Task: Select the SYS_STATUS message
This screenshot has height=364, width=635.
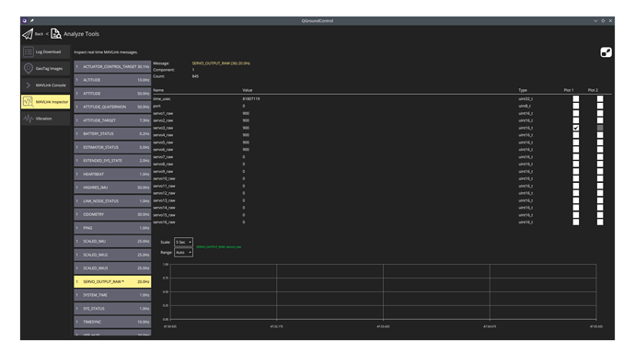Action: click(x=112, y=309)
